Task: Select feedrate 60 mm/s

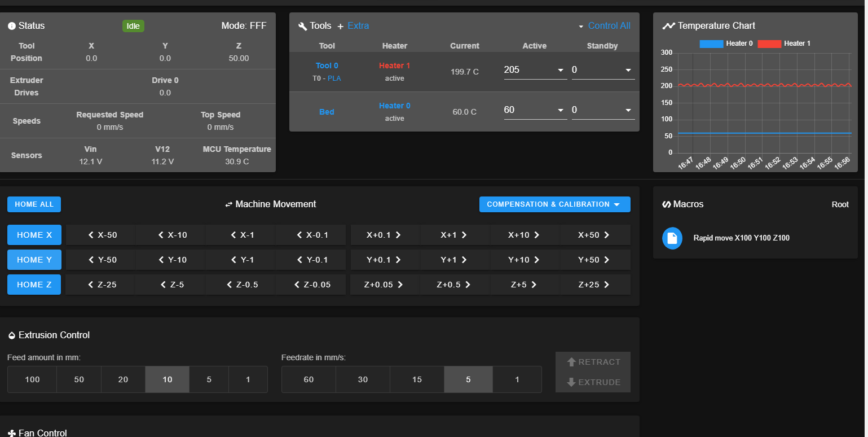Action: click(309, 379)
